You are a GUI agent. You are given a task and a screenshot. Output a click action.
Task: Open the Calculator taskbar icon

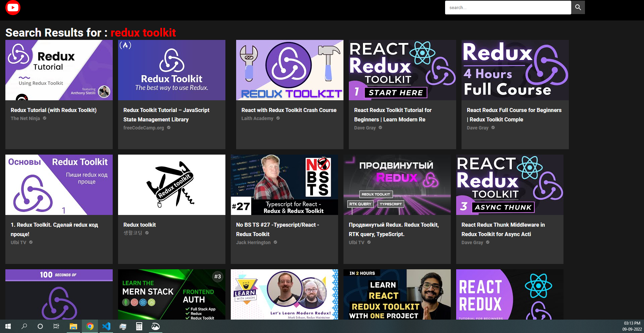[139, 326]
